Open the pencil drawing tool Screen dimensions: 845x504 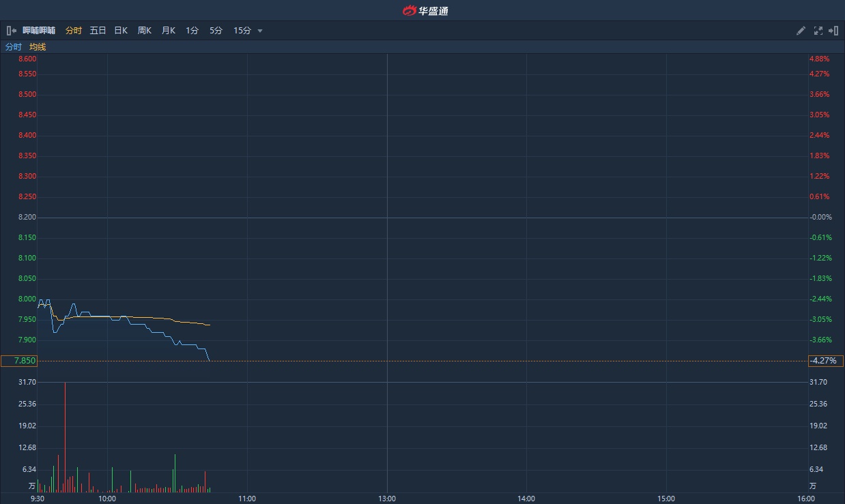[x=801, y=31]
